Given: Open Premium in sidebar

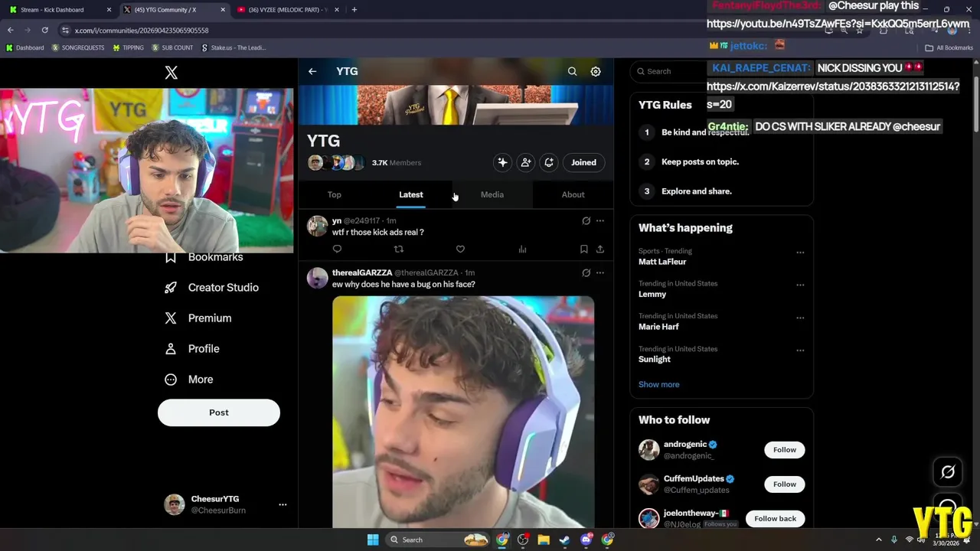Looking at the screenshot, I should click(x=198, y=318).
